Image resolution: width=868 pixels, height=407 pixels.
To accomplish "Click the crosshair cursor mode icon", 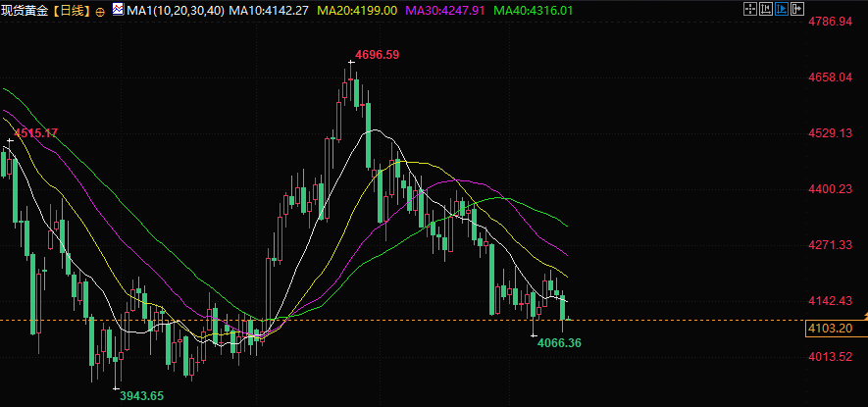I will (750, 9).
